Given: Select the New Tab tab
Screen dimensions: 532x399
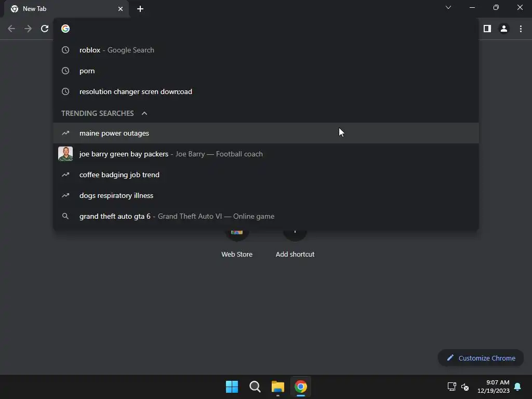Looking at the screenshot, I should (66, 9).
